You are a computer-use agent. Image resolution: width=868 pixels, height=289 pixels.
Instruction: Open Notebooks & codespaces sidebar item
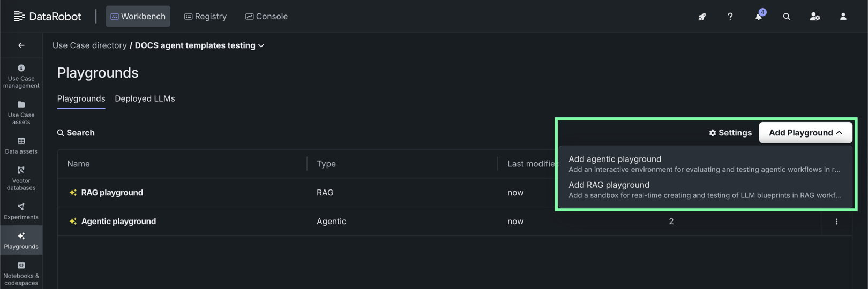tap(21, 273)
